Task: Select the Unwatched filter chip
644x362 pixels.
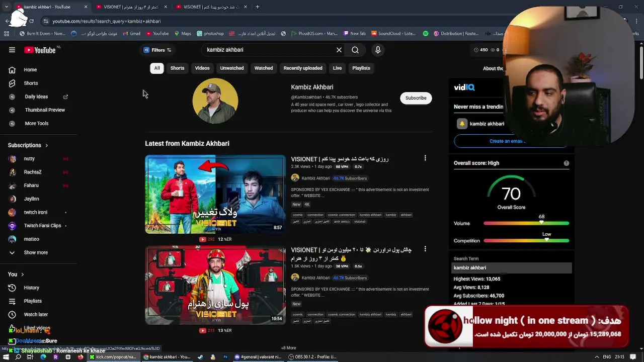Action: [232, 68]
